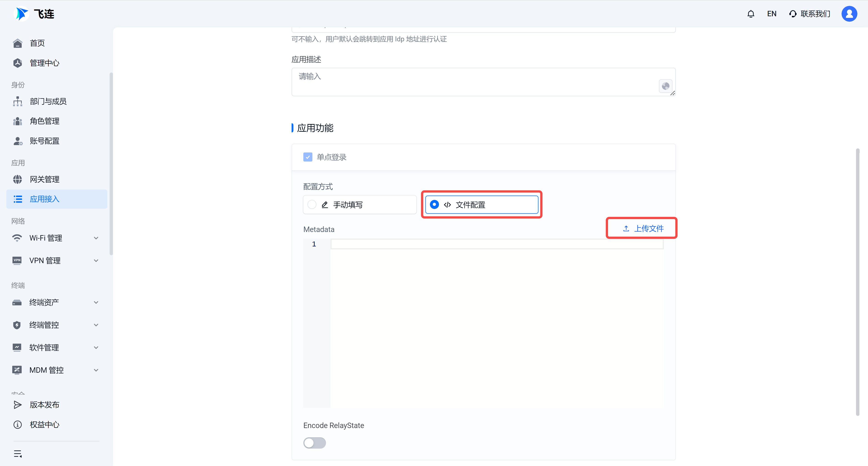The width and height of the screenshot is (868, 466).
Task: Click the 首页 house icon
Action: (18, 43)
